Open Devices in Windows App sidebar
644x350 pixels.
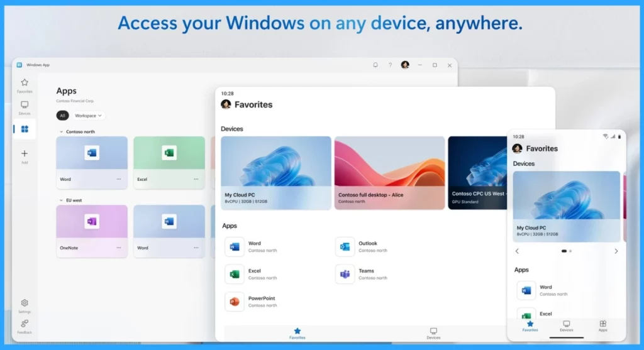pos(25,107)
